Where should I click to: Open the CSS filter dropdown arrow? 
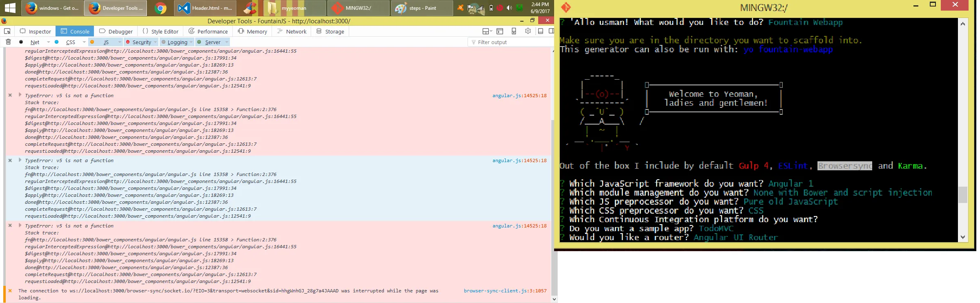click(84, 42)
